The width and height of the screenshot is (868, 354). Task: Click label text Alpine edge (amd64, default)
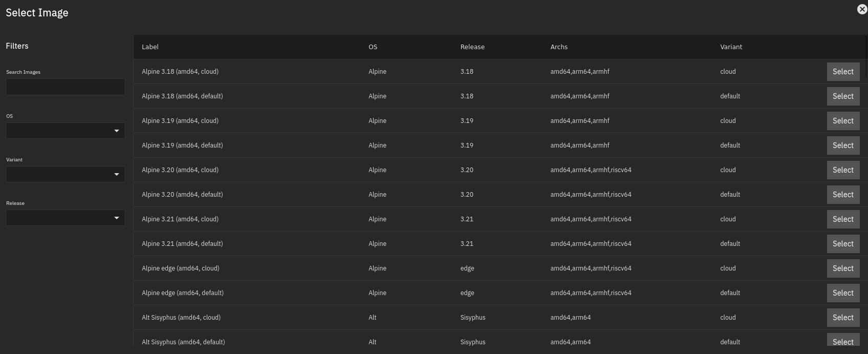point(183,293)
